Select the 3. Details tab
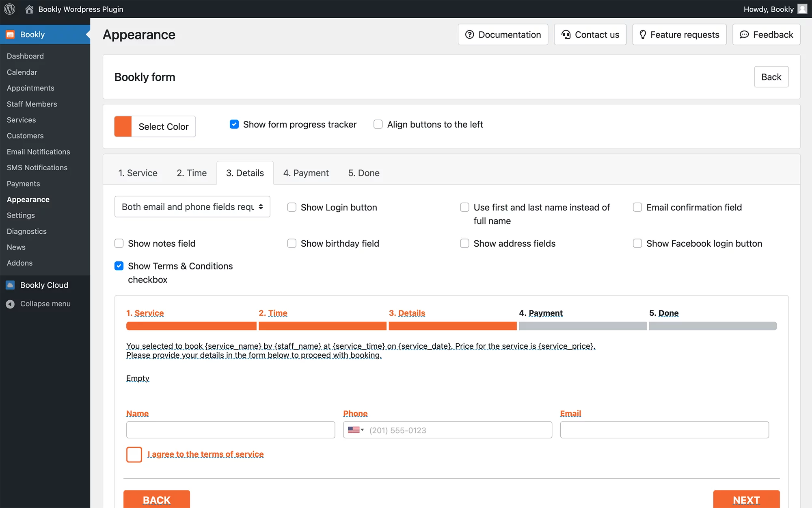This screenshot has width=812, height=508. click(x=245, y=173)
